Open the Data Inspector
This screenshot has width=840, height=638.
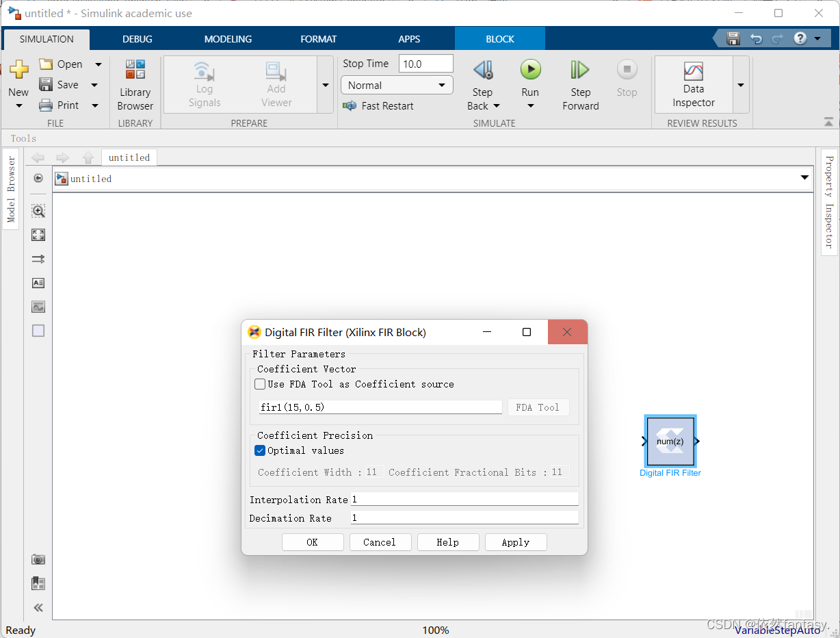[693, 84]
